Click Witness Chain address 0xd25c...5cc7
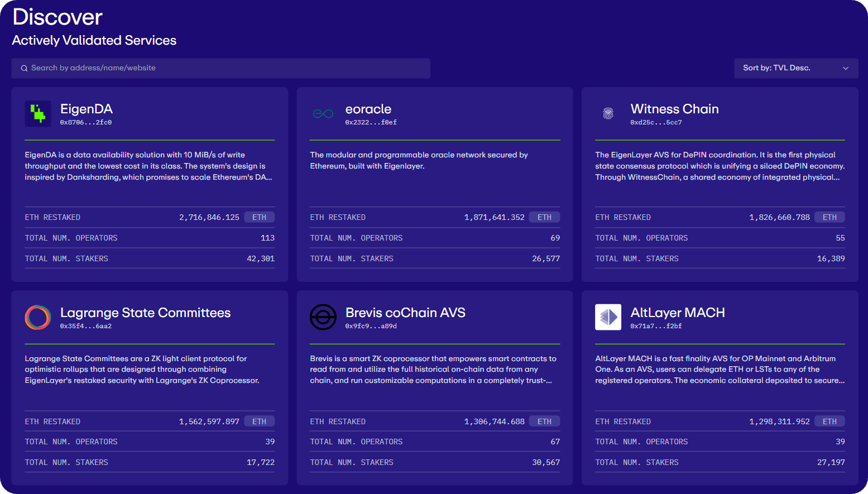 [656, 122]
